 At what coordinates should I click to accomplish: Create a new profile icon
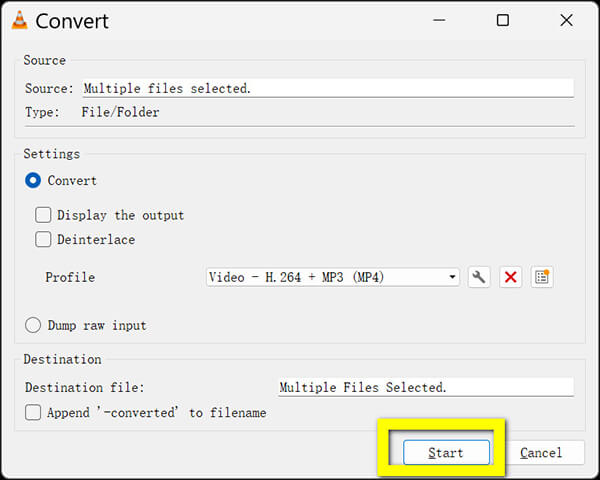tap(542, 277)
